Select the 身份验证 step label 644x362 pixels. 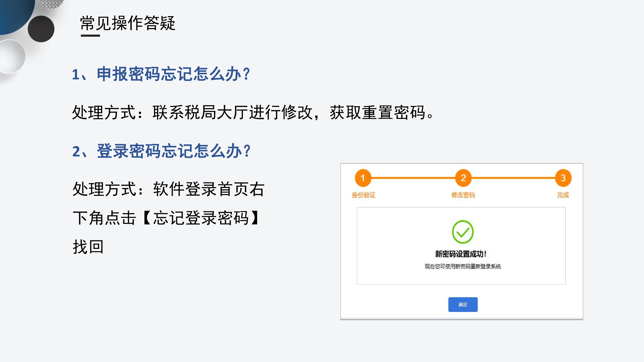[x=364, y=195]
